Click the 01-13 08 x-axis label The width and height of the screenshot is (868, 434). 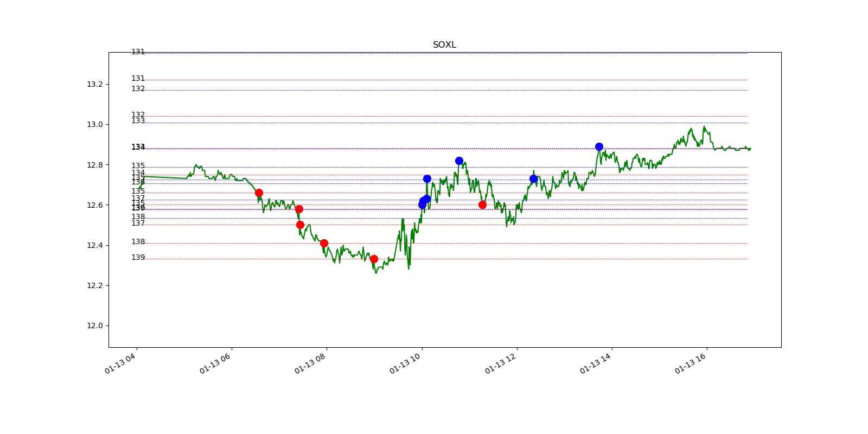point(310,363)
